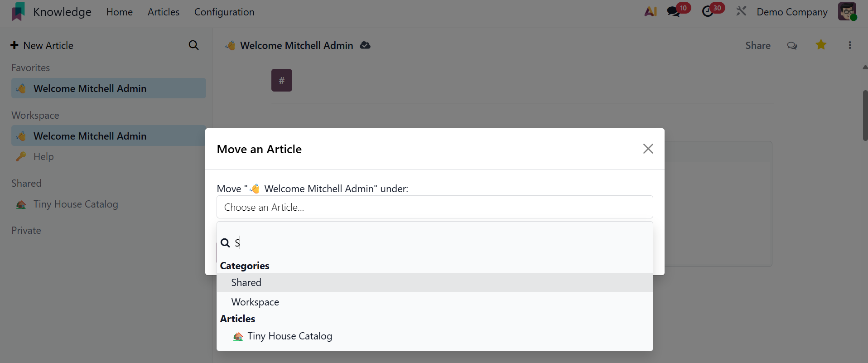
Task: Click the wrench debug tools icon
Action: (741, 11)
